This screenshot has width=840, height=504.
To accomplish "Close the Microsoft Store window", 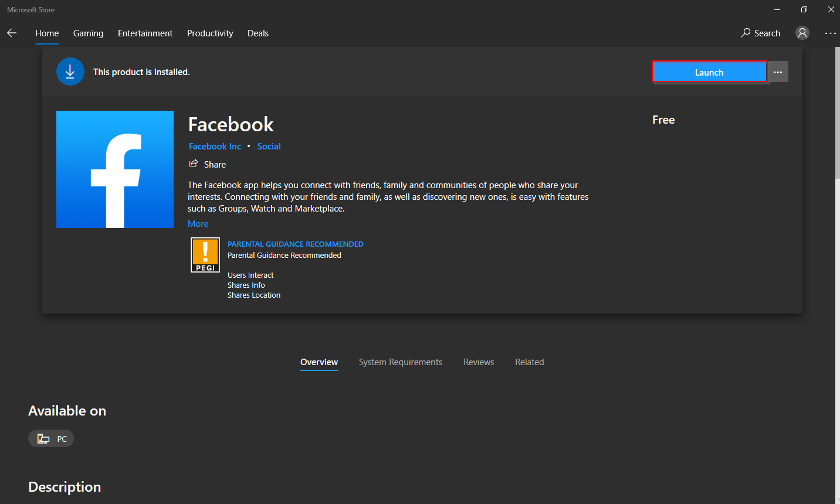I will [x=831, y=9].
